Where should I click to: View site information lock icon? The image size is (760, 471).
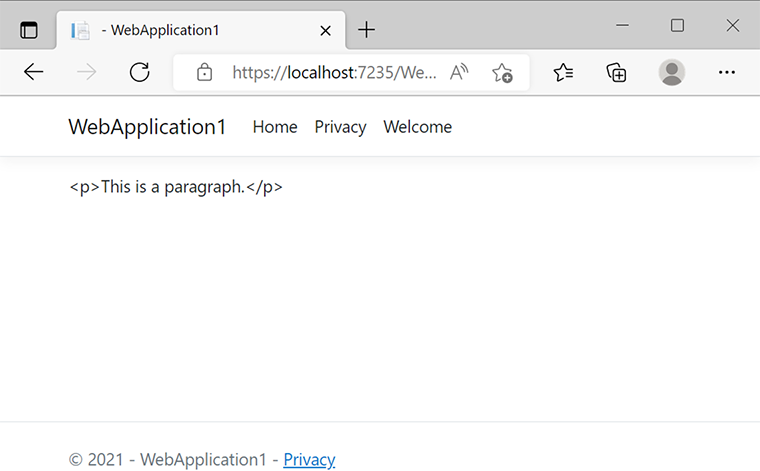pyautogui.click(x=205, y=72)
